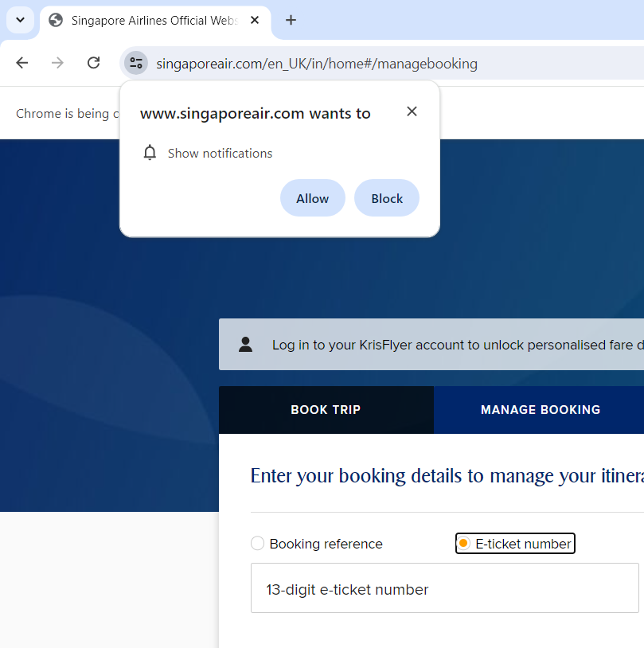This screenshot has width=644, height=648.
Task: Close the Singapore Airlines browser tab
Action: click(255, 21)
